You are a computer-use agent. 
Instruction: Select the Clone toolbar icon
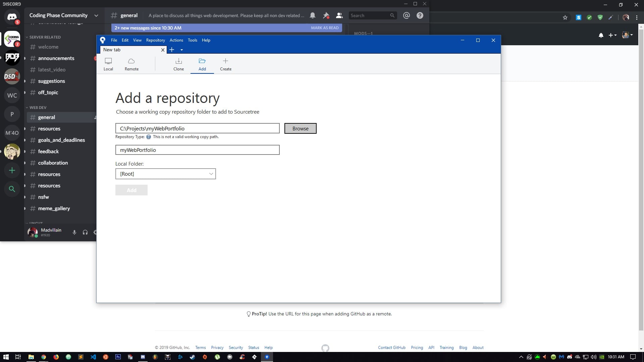click(x=178, y=64)
